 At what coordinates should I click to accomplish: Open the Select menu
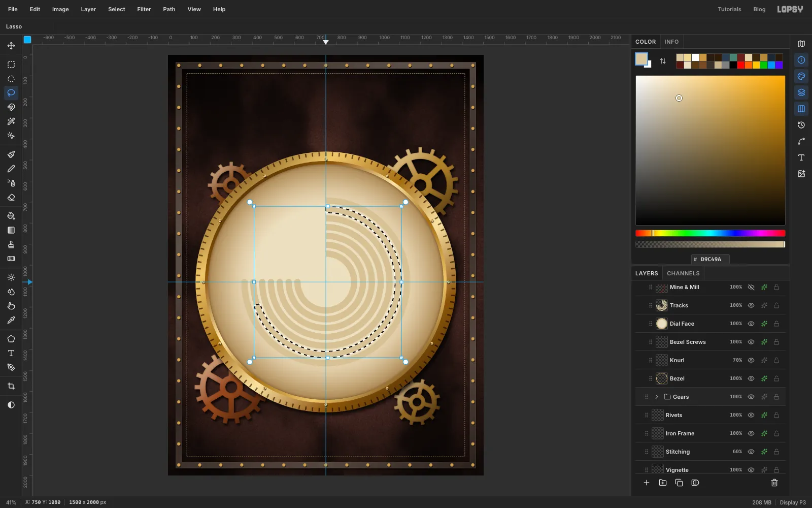(x=117, y=9)
